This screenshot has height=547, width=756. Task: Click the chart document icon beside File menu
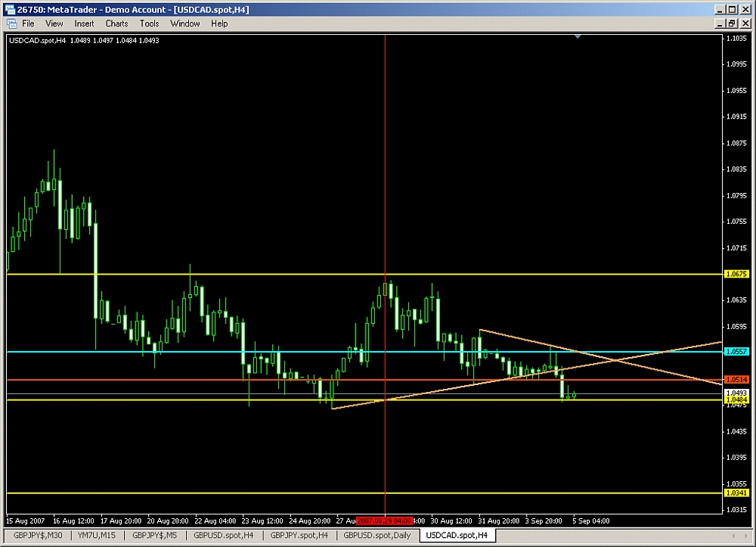[12, 23]
